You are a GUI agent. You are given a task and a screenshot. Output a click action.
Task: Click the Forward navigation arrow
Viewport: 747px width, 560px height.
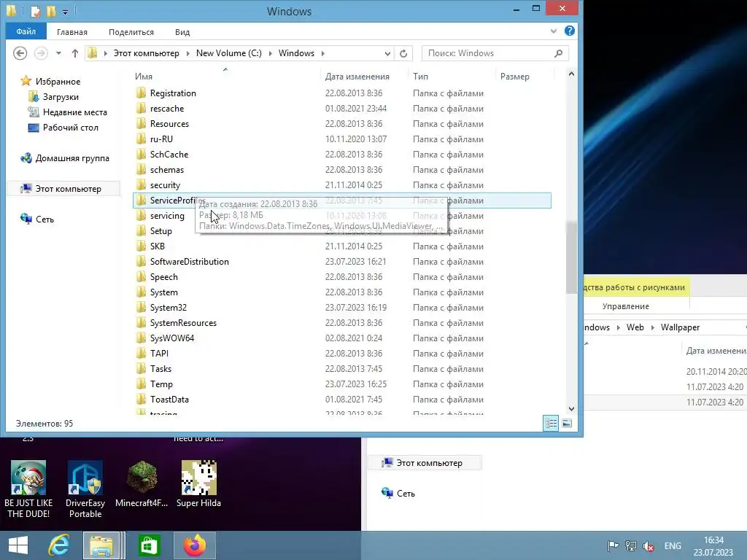pos(41,53)
